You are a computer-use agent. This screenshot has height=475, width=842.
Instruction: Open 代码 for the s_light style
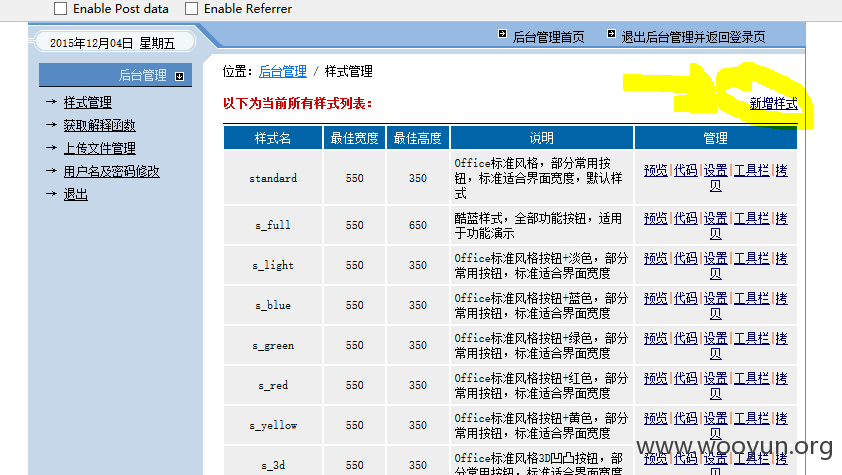[685, 258]
